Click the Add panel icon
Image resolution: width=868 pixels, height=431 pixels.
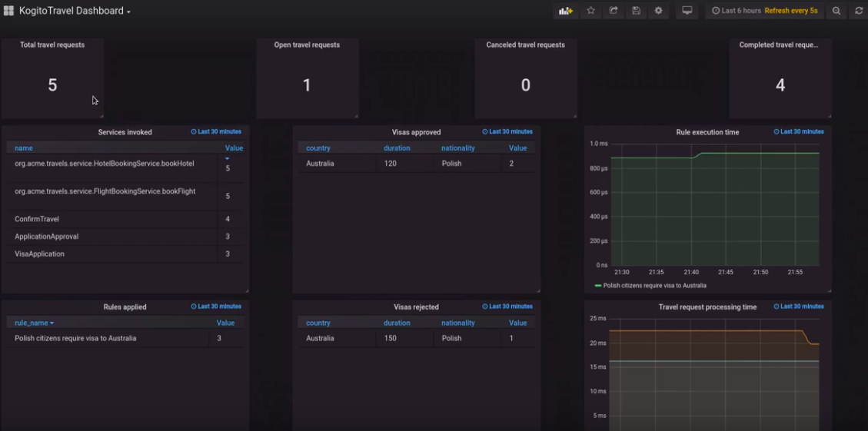pos(565,11)
